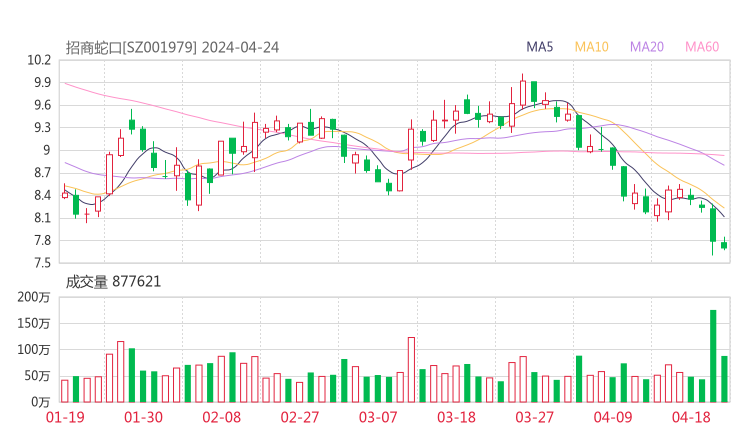Click the 9.9 price axis label
This screenshot has height=440, width=740.
(x=42, y=83)
